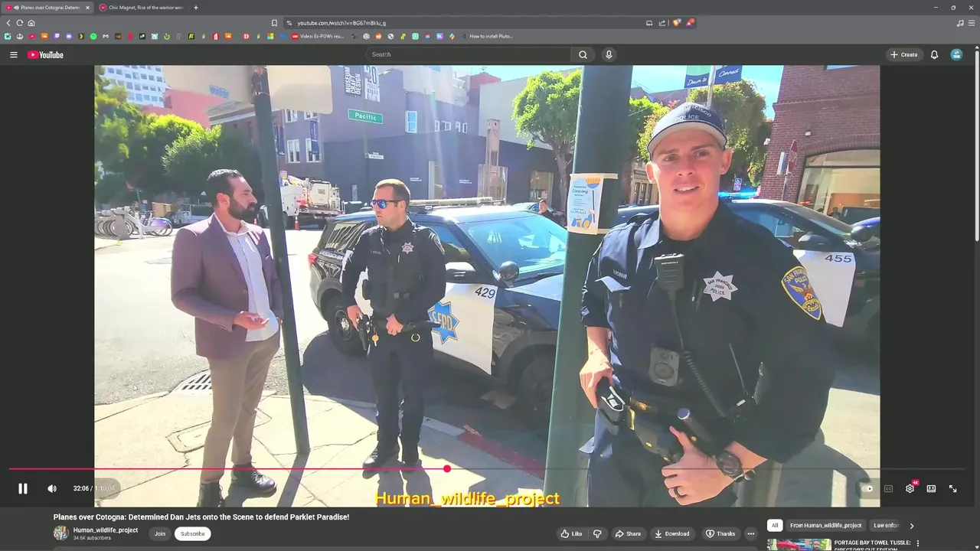
Task: Close the Planes over Cotogna tab
Action: tap(87, 8)
